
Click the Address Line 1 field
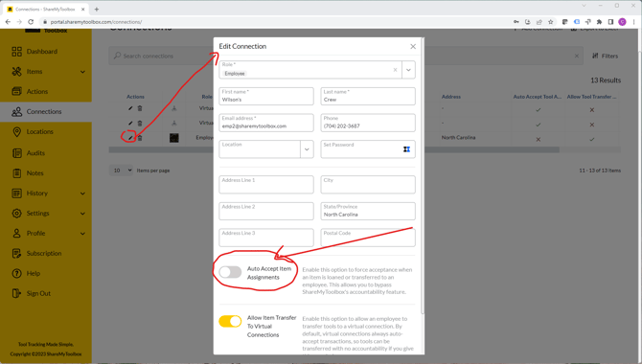(x=266, y=185)
